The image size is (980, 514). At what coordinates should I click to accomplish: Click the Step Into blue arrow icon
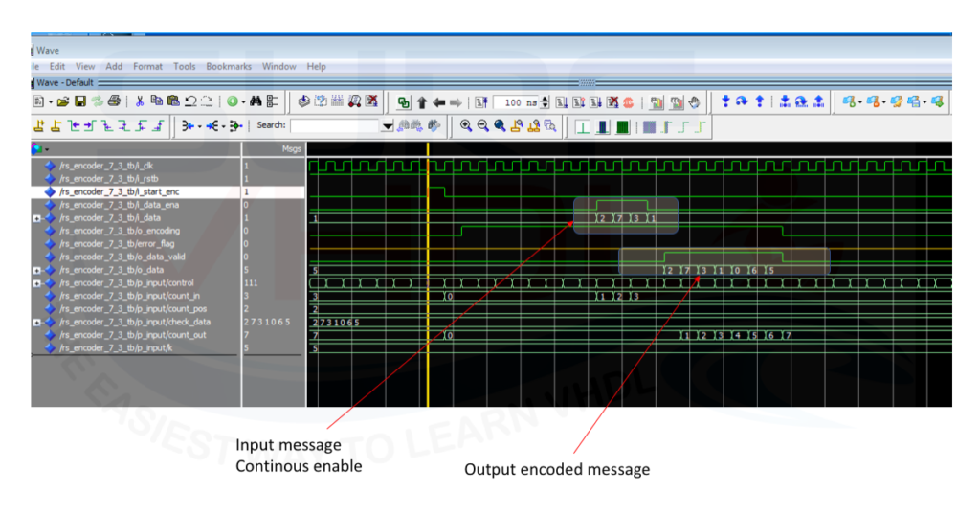coord(725,101)
